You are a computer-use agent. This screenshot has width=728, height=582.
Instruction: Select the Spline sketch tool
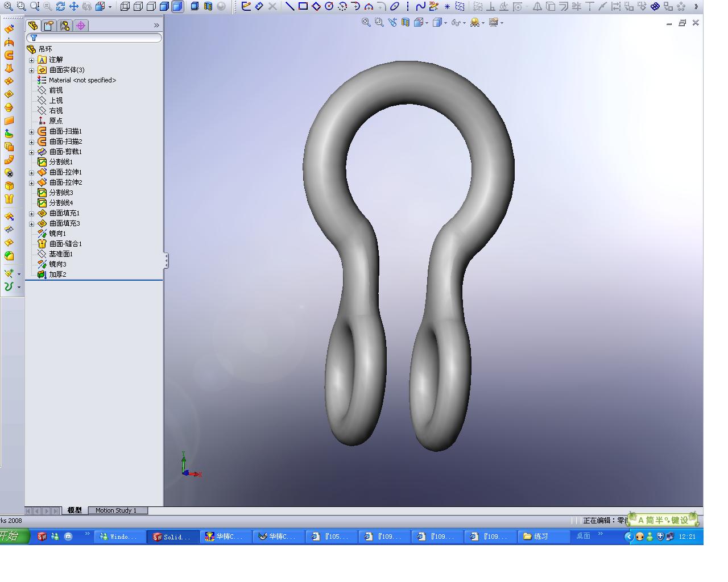[x=420, y=6]
